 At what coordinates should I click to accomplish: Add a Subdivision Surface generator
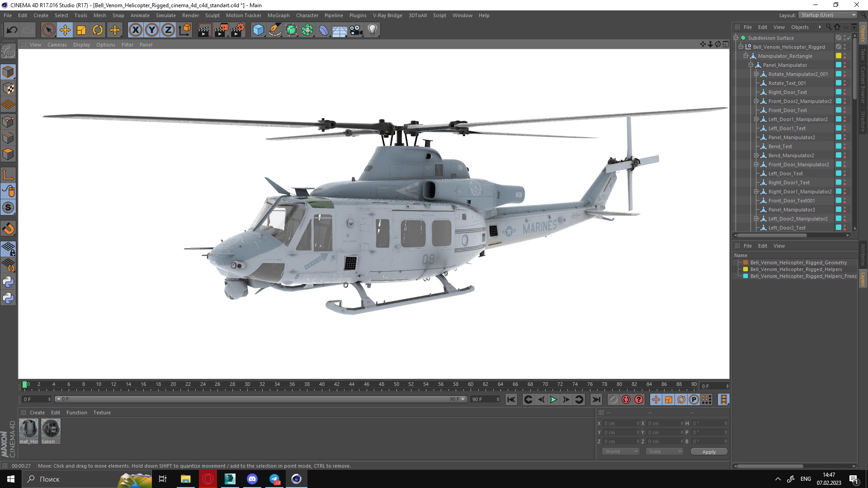pyautogui.click(x=291, y=30)
